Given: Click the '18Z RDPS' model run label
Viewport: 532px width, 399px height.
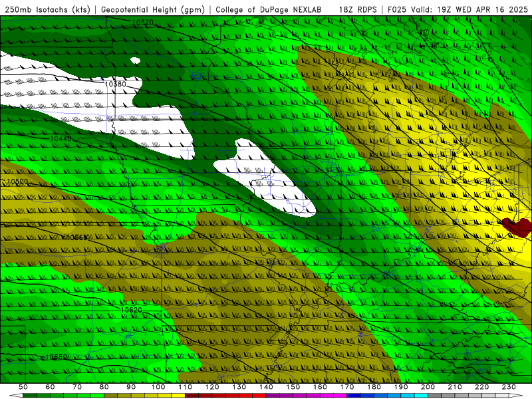Looking at the screenshot, I should [358, 10].
